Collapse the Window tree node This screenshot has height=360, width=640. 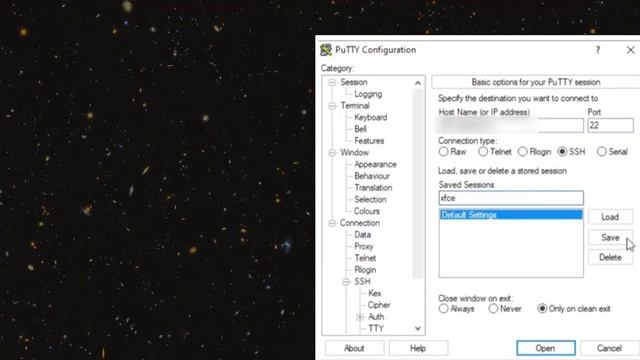click(x=332, y=153)
